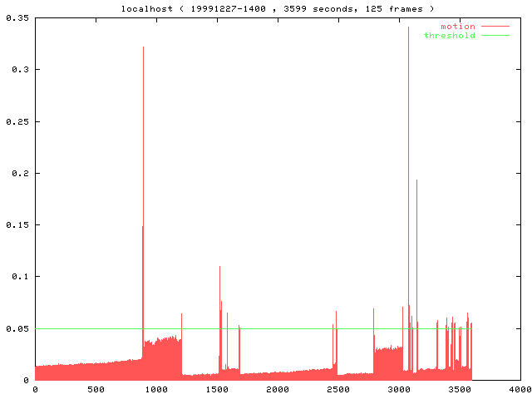The image size is (532, 399).
Task: Click the 'threshold' legend label
Action: click(449, 36)
